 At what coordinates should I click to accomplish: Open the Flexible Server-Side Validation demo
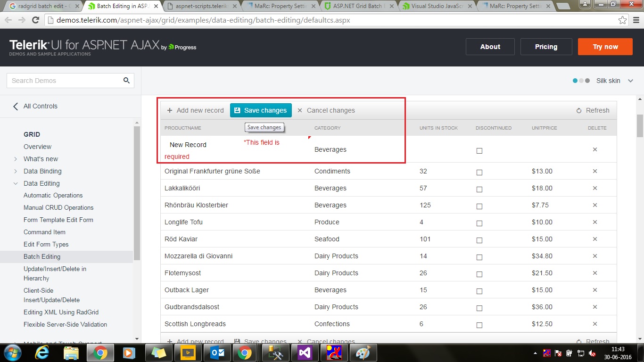[x=65, y=324]
